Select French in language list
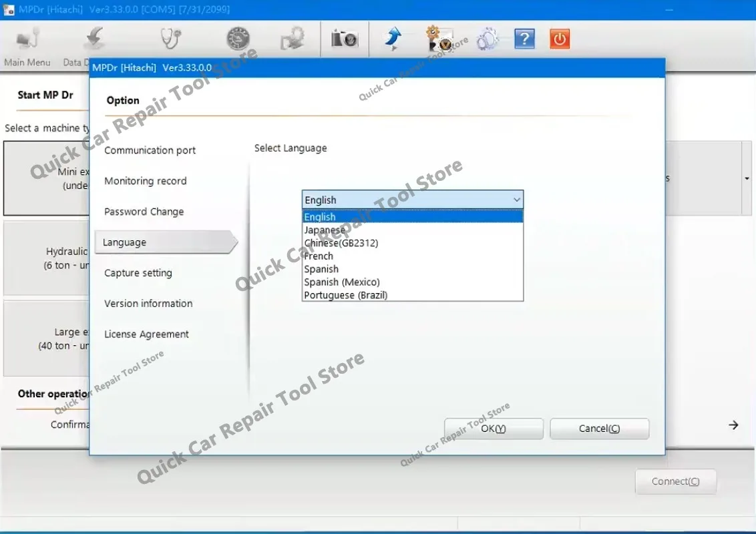 click(x=413, y=256)
